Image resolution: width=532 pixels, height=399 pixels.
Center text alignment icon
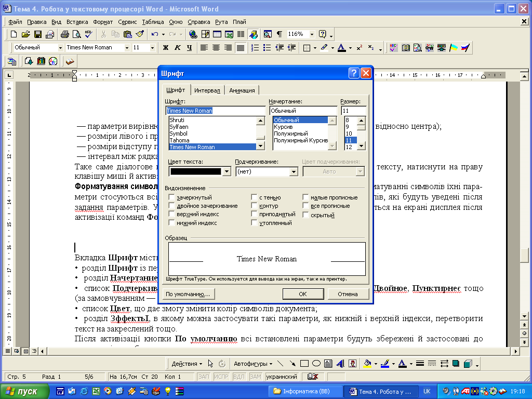coord(216,48)
